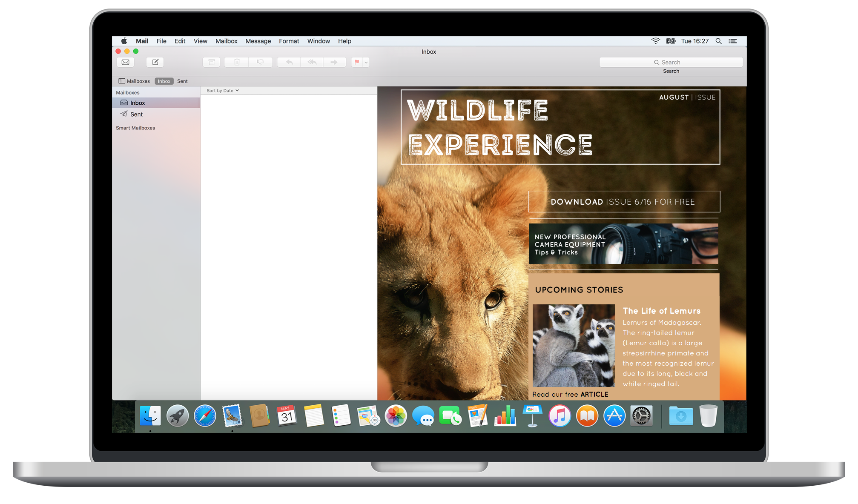Click Read our free ARTICLE link

(570, 394)
